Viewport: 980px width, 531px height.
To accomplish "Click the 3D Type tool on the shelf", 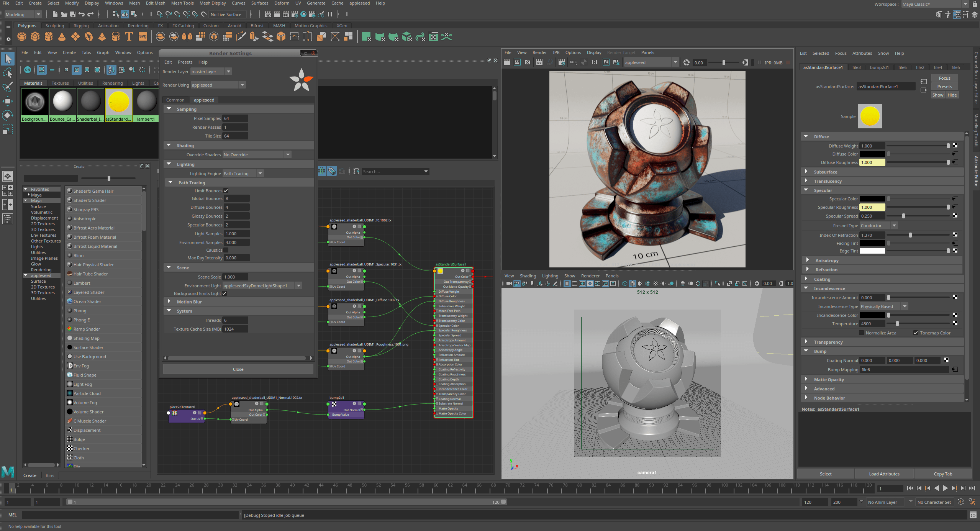I will pos(129,36).
